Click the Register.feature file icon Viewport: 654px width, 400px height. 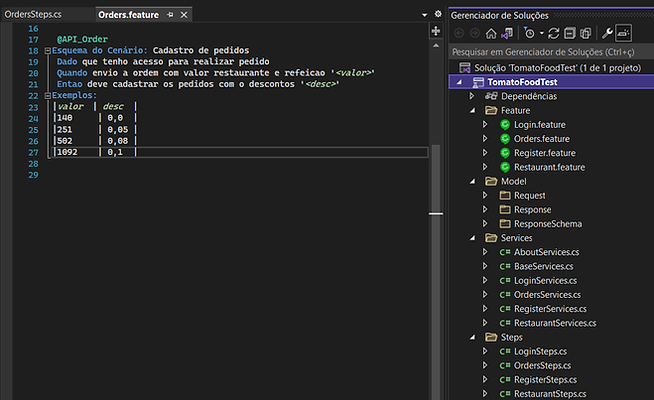(x=505, y=153)
